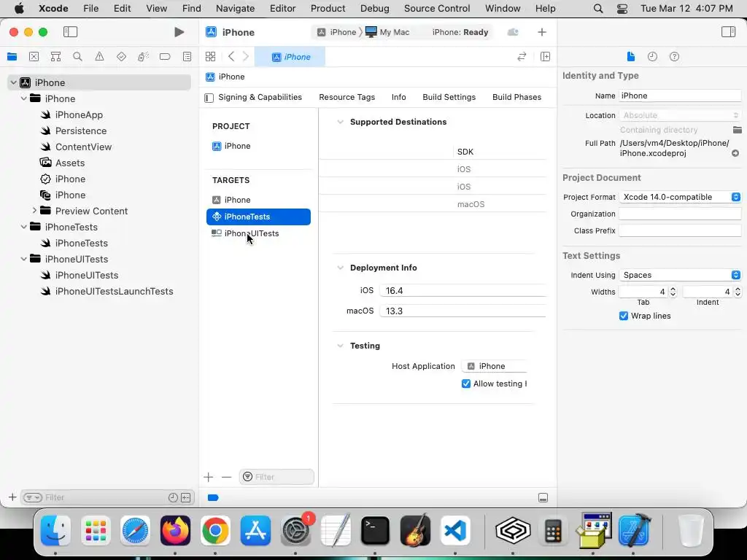Viewport: 747px width, 560px height.
Task: Click the iPhone scheme selector
Action: coord(337,32)
